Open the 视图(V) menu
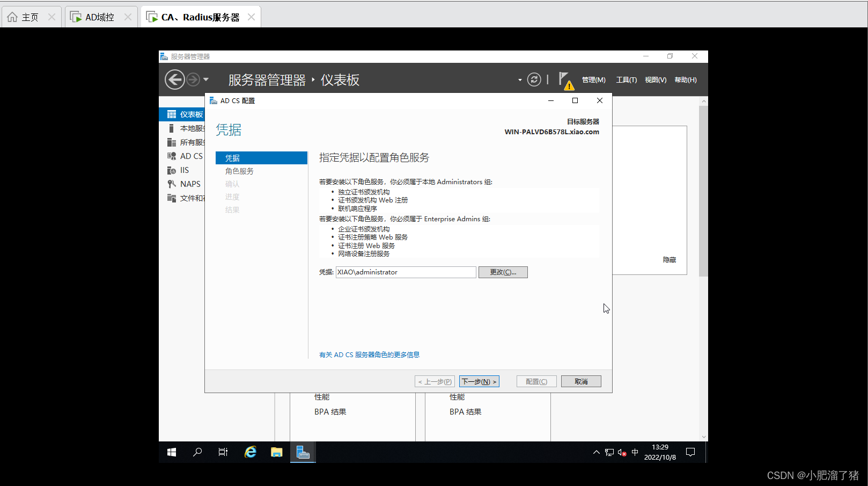 point(656,80)
